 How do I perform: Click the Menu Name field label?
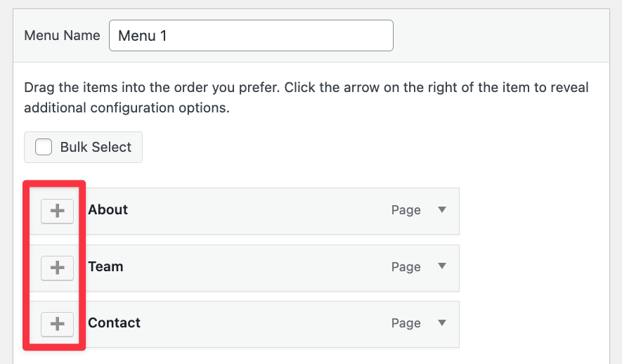(62, 35)
